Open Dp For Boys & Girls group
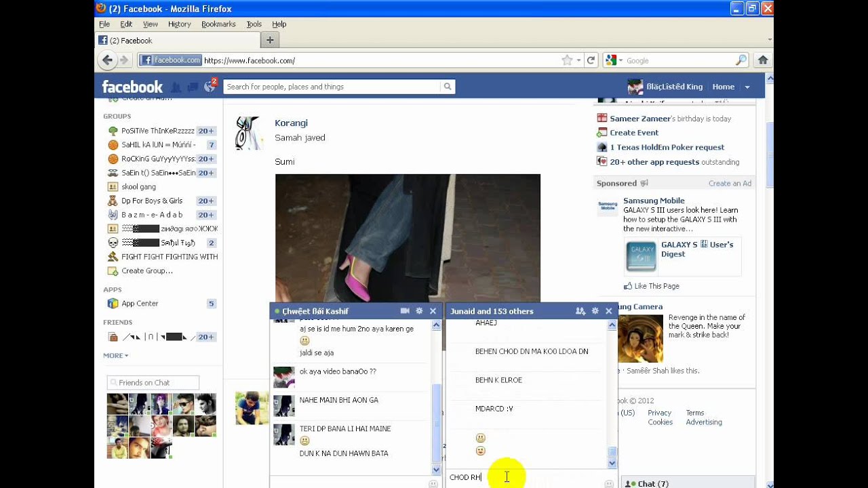 tap(152, 201)
